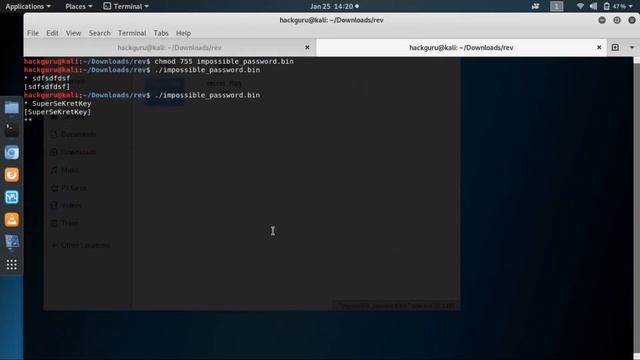Add a new terminal tab with plus icon

pyautogui.click(x=615, y=47)
